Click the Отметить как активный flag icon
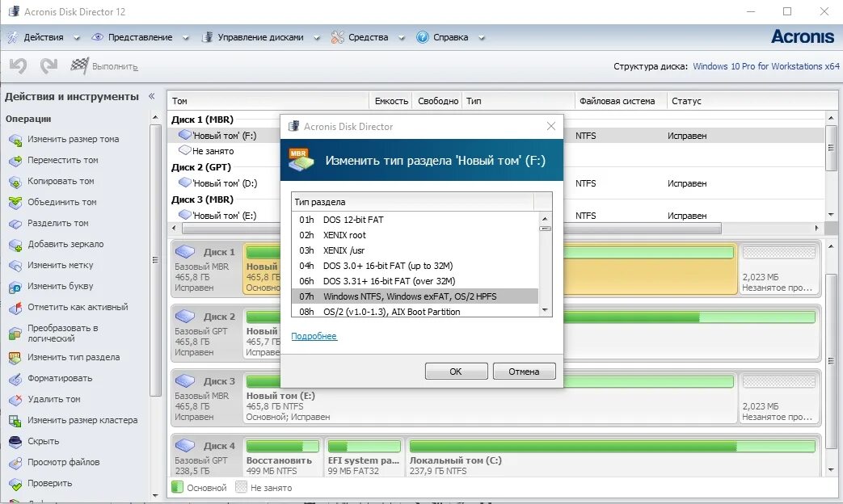 click(15, 308)
